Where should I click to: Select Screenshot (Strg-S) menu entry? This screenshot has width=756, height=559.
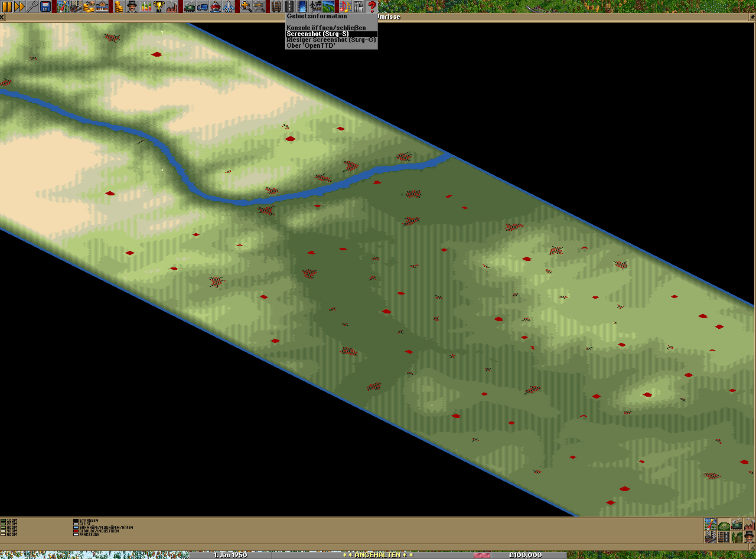pos(331,34)
